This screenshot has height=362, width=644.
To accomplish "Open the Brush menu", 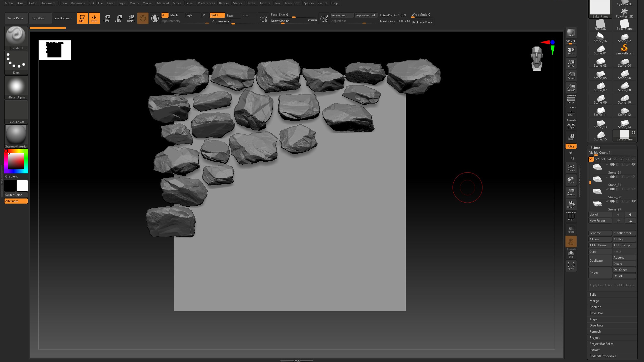I will click(21, 3).
